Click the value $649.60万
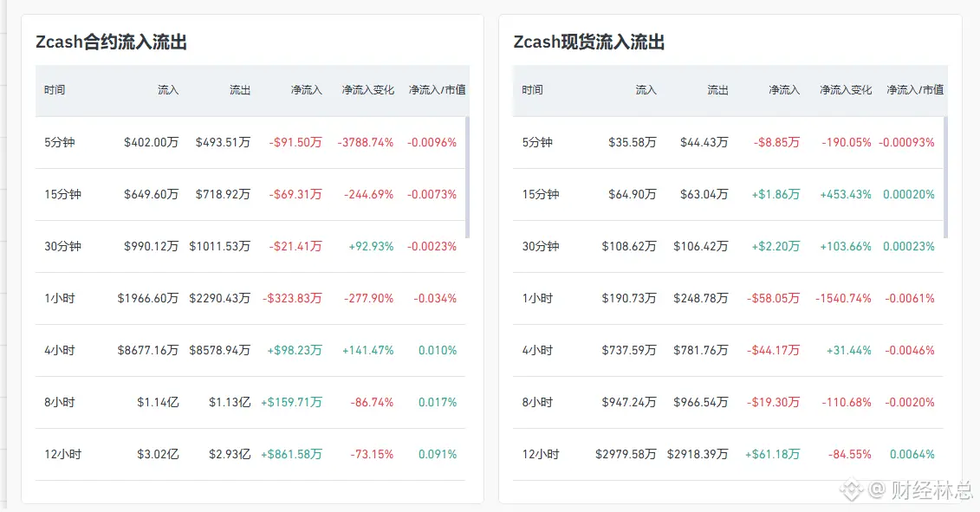 [x=152, y=194]
